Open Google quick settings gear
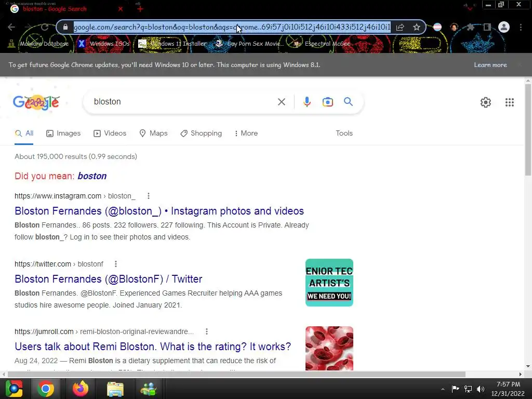 coord(486,102)
